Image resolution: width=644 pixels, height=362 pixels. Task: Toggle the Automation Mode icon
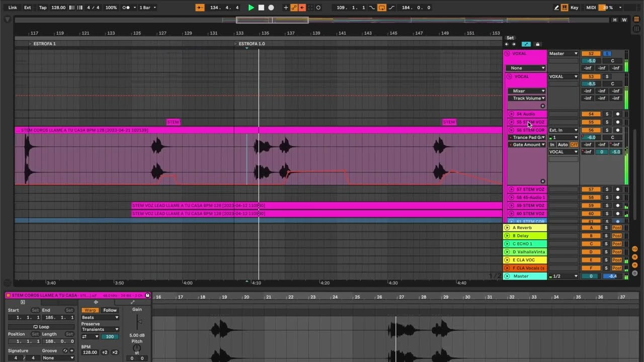point(526,44)
